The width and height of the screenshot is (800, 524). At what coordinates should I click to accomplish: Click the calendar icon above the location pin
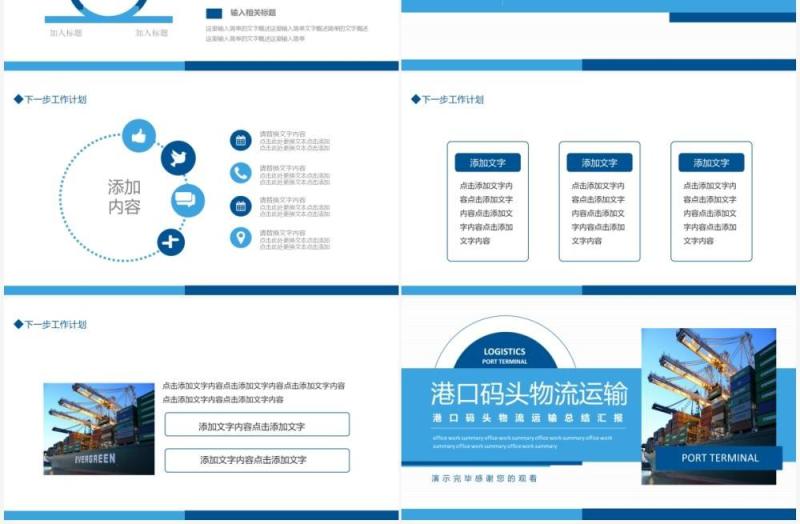241,206
